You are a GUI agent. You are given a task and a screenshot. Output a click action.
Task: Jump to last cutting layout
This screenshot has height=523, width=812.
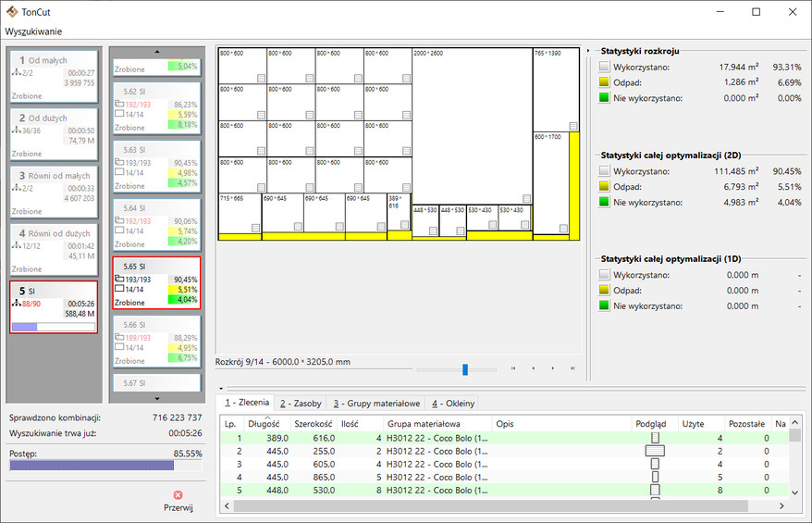(x=572, y=368)
